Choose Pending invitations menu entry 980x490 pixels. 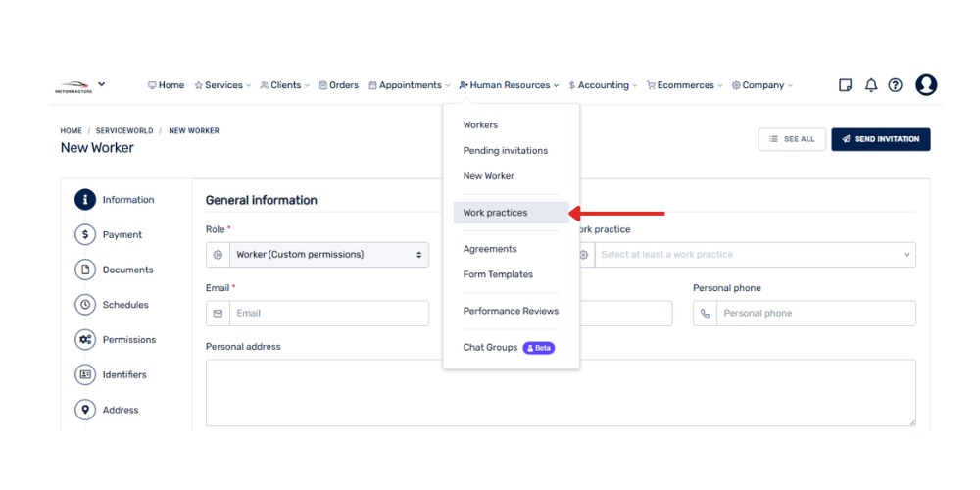(x=506, y=151)
